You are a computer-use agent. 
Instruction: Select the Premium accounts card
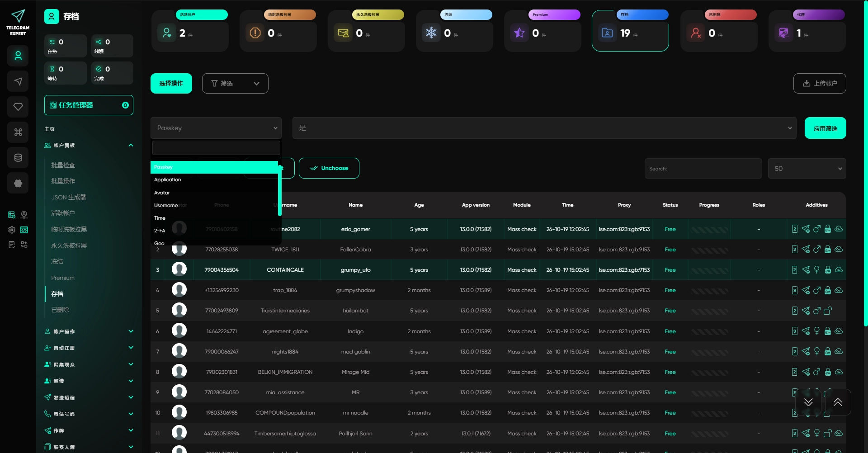click(x=542, y=31)
